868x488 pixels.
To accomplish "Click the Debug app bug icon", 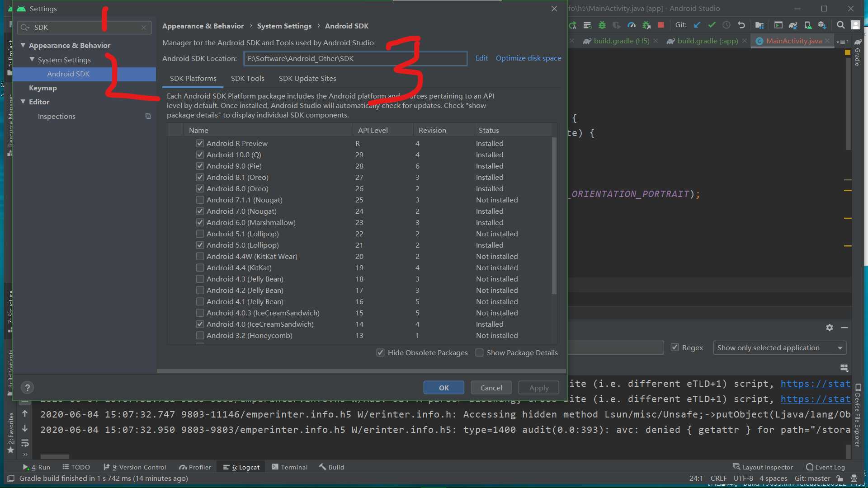I will tap(602, 25).
